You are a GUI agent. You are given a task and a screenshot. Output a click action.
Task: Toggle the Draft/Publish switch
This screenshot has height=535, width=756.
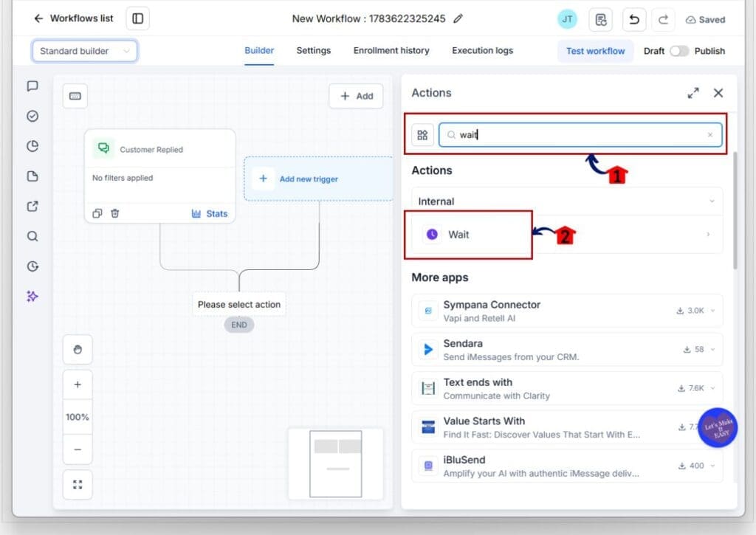coord(679,51)
